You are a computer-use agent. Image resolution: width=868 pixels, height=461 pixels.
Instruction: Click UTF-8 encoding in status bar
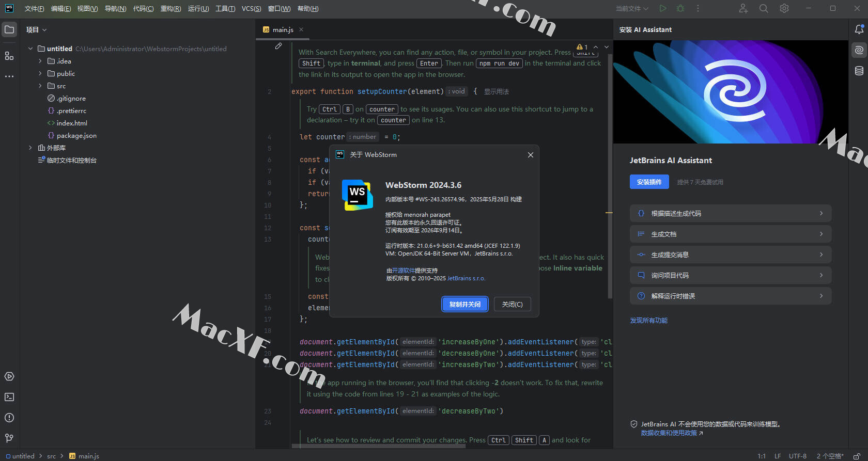(797, 456)
